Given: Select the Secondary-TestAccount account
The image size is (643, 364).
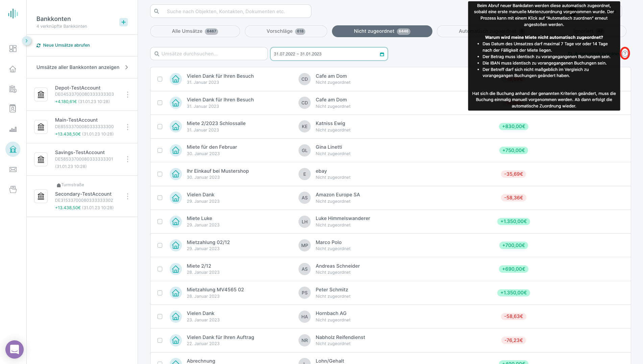Looking at the screenshot, I should [x=82, y=196].
